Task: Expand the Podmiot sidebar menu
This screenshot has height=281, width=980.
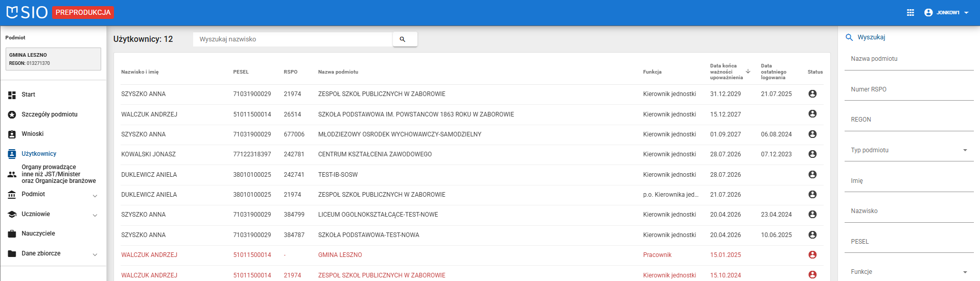Action: tap(95, 196)
